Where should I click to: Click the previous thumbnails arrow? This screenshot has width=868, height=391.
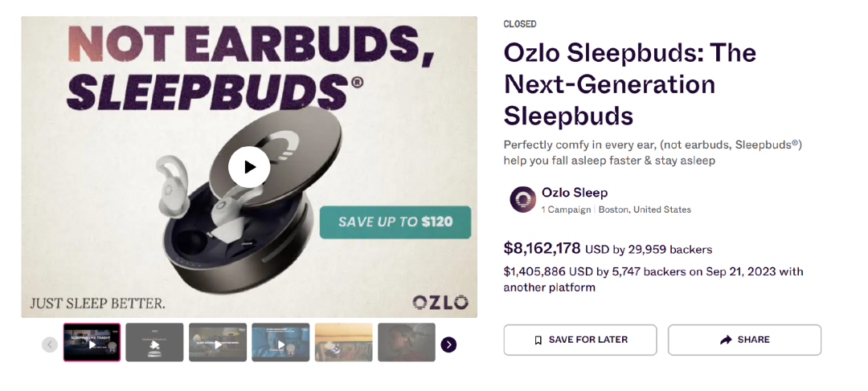[x=50, y=344]
